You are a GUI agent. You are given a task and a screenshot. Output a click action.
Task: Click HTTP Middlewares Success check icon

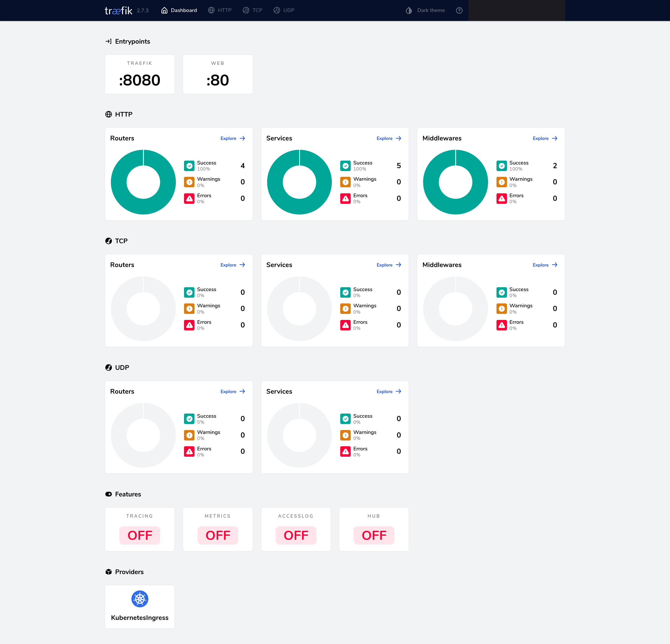tap(502, 166)
